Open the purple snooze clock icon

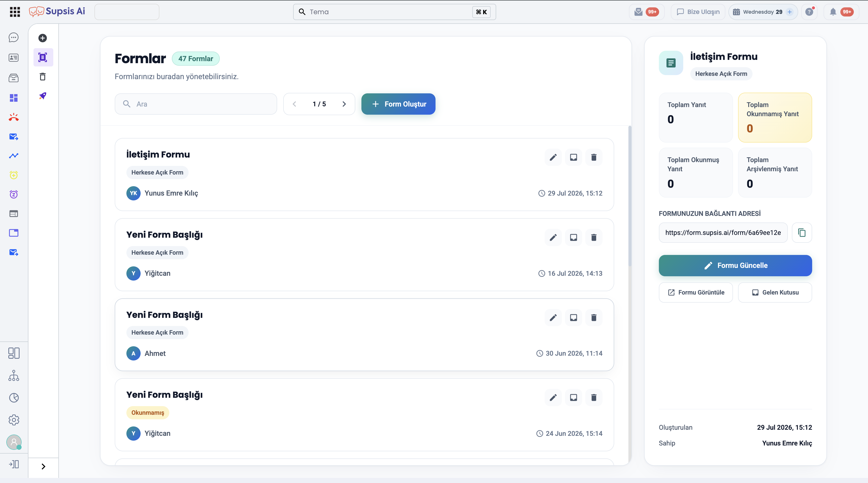(x=13, y=194)
